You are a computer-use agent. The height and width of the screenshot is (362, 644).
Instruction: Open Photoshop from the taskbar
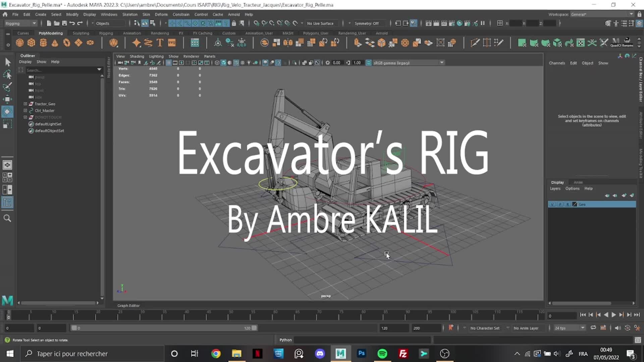coord(362,354)
